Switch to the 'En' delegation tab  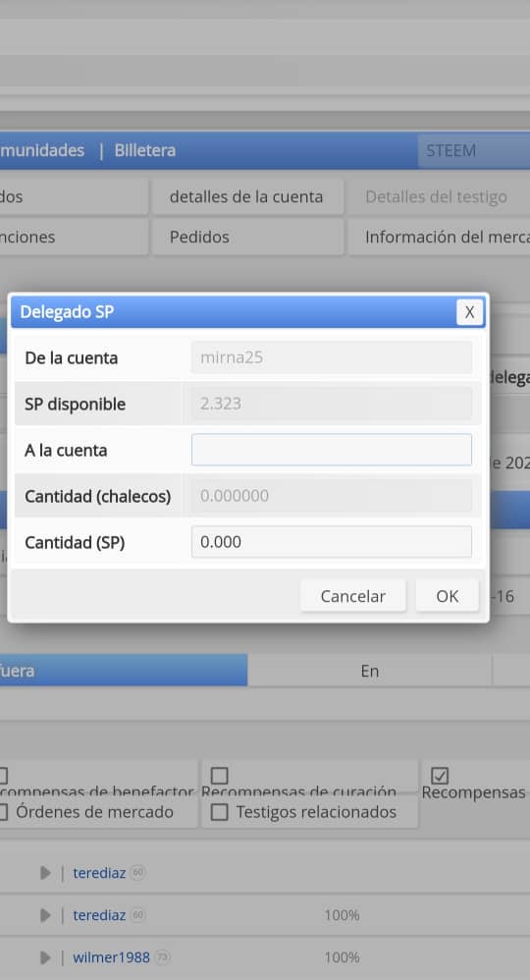point(369,671)
